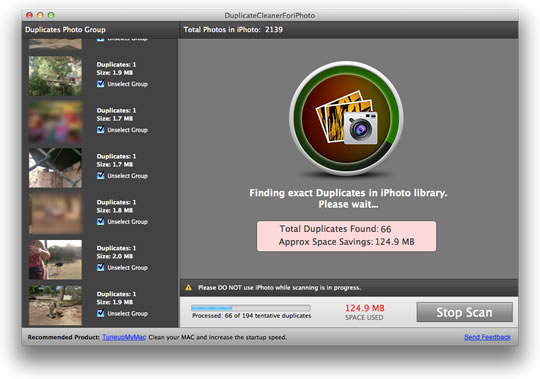Image resolution: width=540 pixels, height=379 pixels.
Task: Click the Approx Space Savings: 124.9 MB text
Action: [x=346, y=242]
